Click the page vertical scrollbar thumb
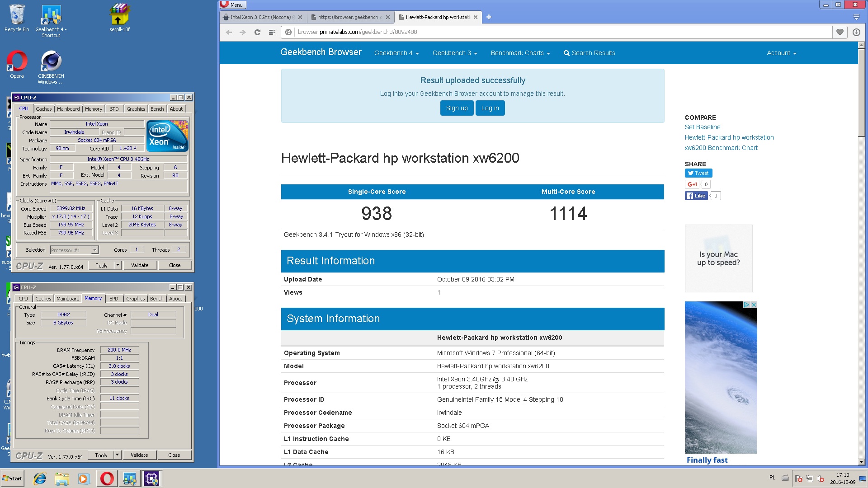868x488 pixels. tap(861, 93)
